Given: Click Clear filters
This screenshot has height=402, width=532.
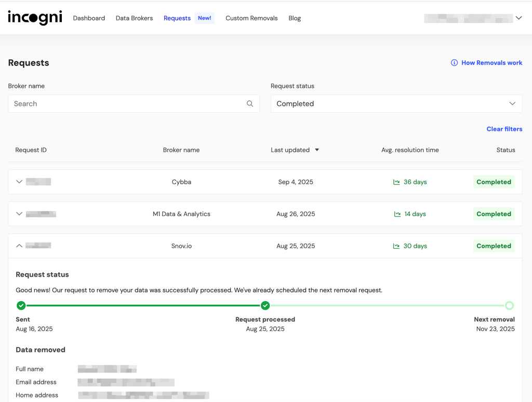Looking at the screenshot, I should click(504, 129).
